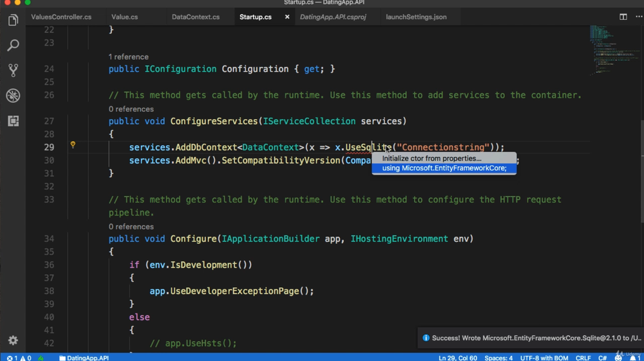Click the UseSqlite method with error underline
This screenshot has height=361, width=644.
pos(368,147)
